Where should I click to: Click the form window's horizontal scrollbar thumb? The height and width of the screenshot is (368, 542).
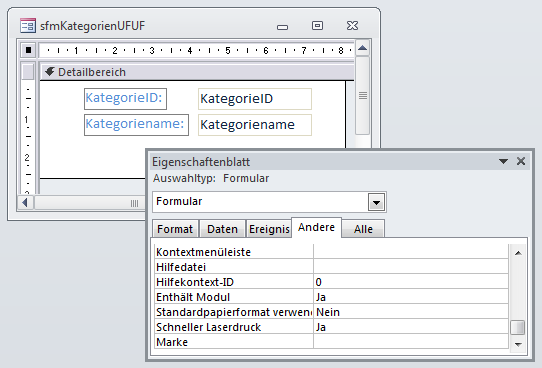(90, 203)
